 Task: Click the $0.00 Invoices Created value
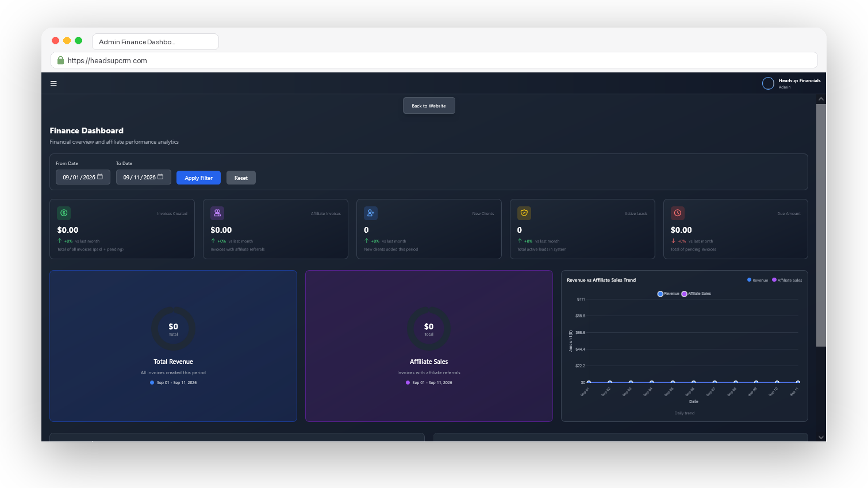point(68,230)
